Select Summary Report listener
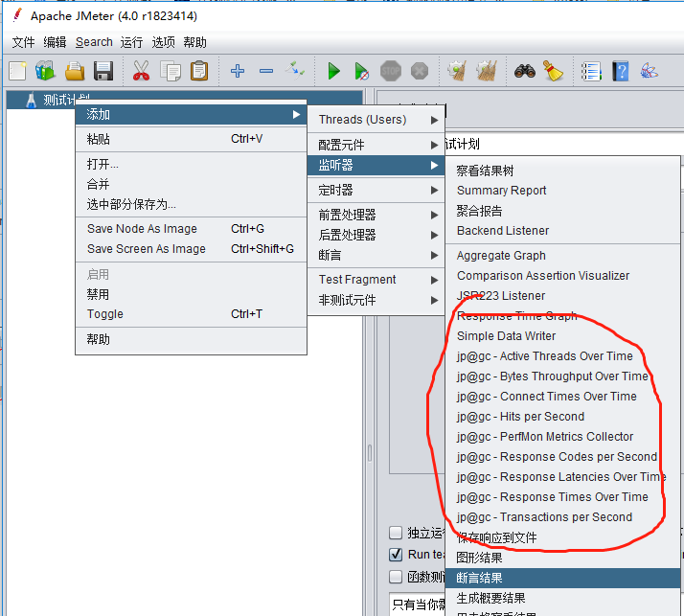Viewport: 684px width, 616px height. coord(562,191)
